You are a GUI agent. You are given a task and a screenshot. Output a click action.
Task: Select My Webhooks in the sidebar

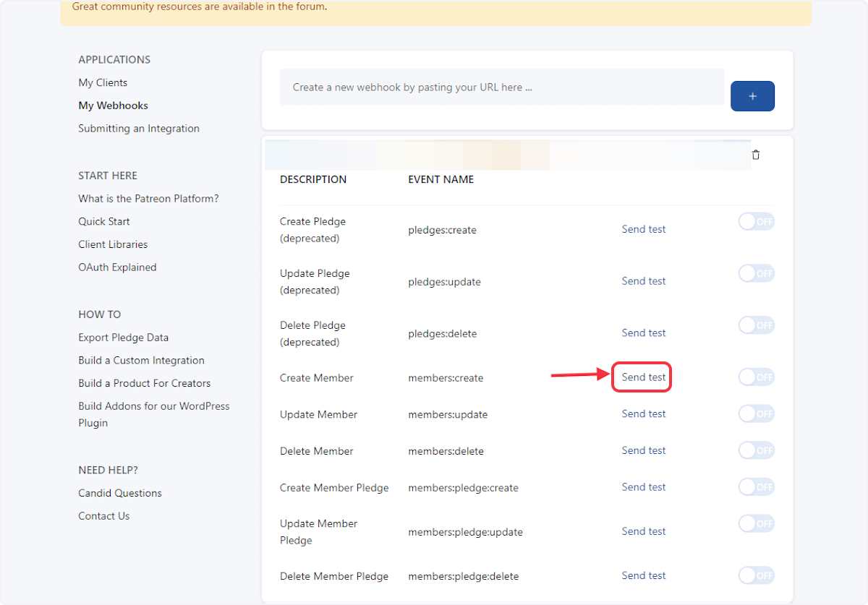click(x=113, y=105)
